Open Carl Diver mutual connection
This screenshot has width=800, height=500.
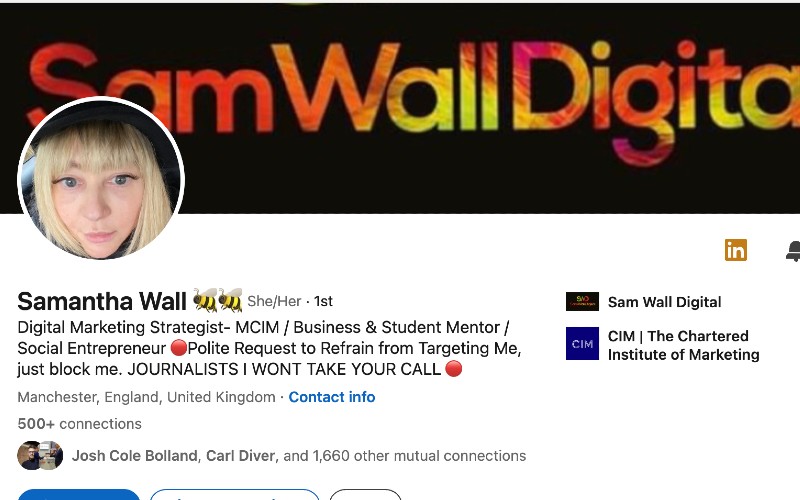click(x=240, y=456)
